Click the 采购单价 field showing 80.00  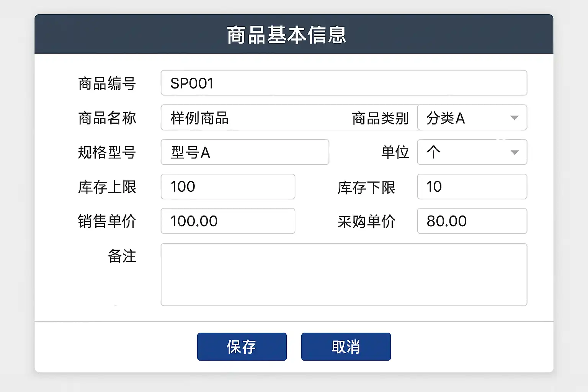click(x=472, y=221)
